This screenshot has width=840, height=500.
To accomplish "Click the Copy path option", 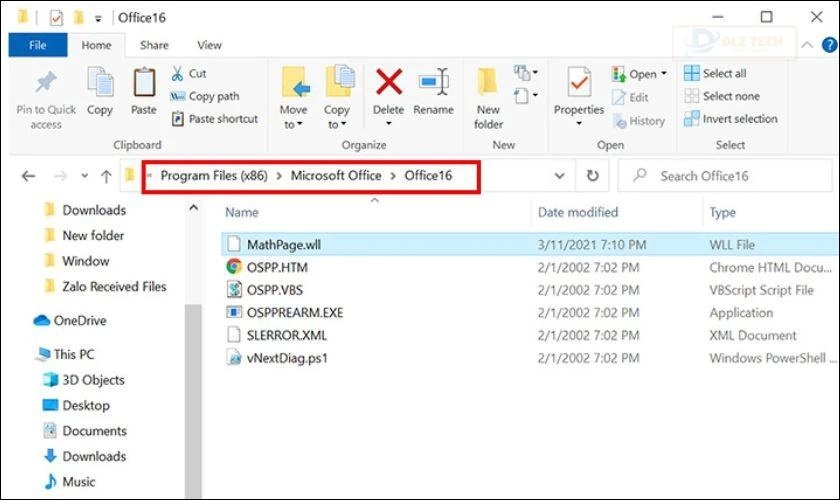I will pyautogui.click(x=205, y=96).
